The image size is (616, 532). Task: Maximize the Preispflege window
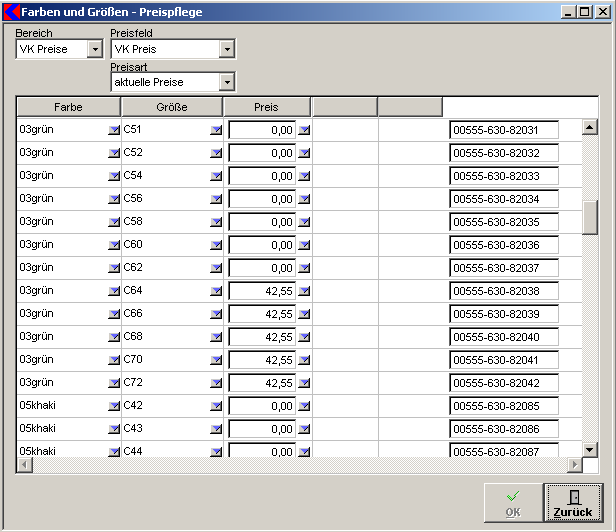tap(585, 12)
